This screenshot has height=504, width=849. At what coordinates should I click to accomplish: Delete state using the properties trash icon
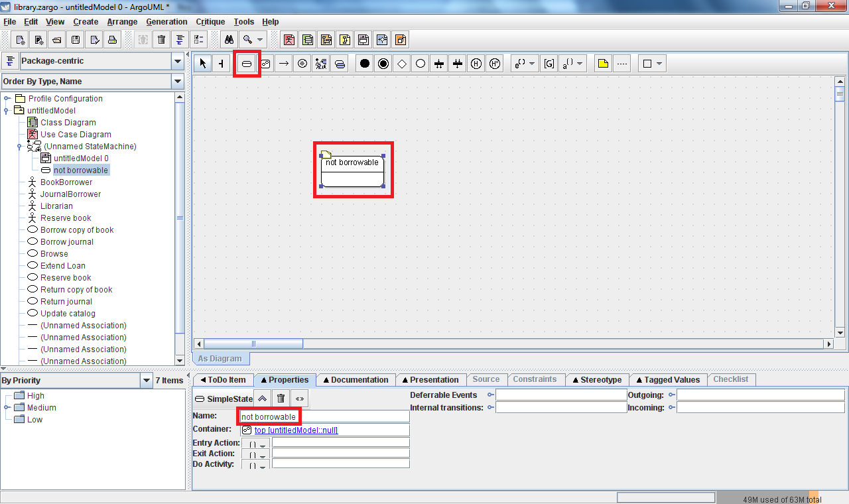281,399
